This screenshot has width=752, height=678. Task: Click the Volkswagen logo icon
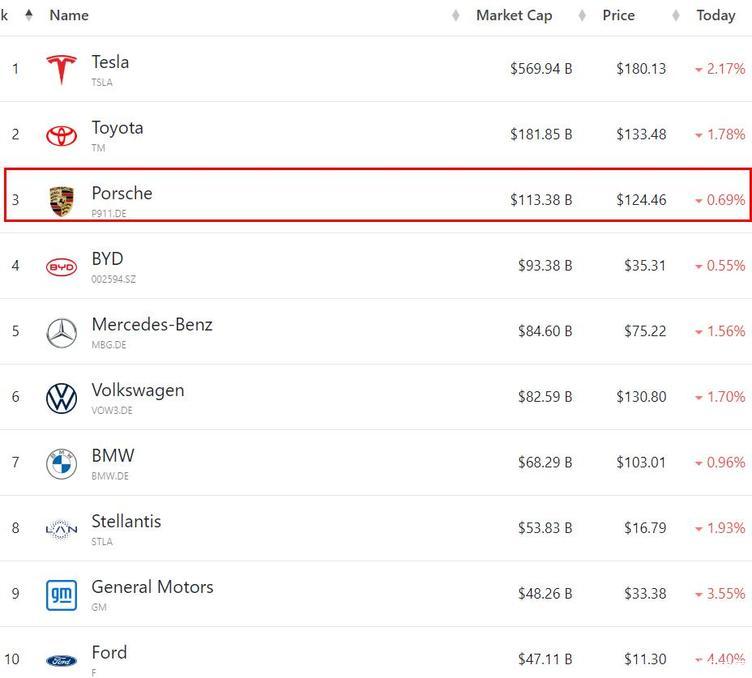[61, 398]
